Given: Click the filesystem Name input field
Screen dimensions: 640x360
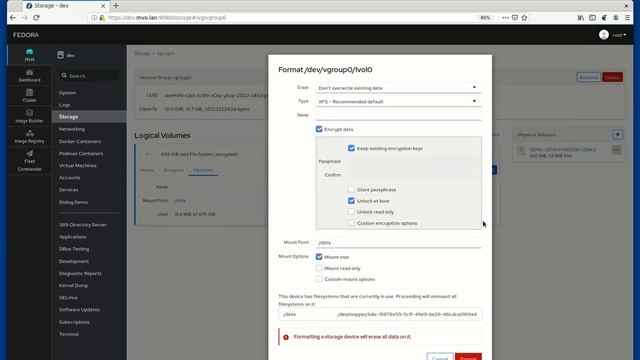Looking at the screenshot, I should pos(398,115).
